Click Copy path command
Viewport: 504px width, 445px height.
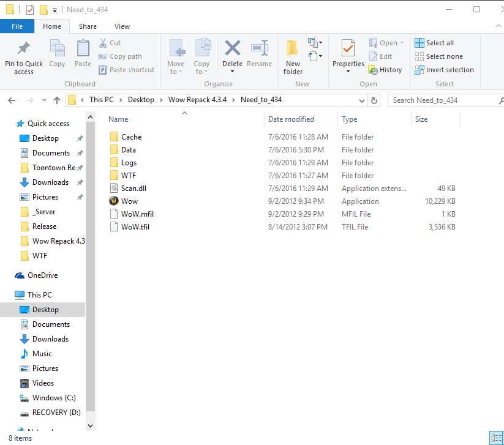tap(120, 56)
